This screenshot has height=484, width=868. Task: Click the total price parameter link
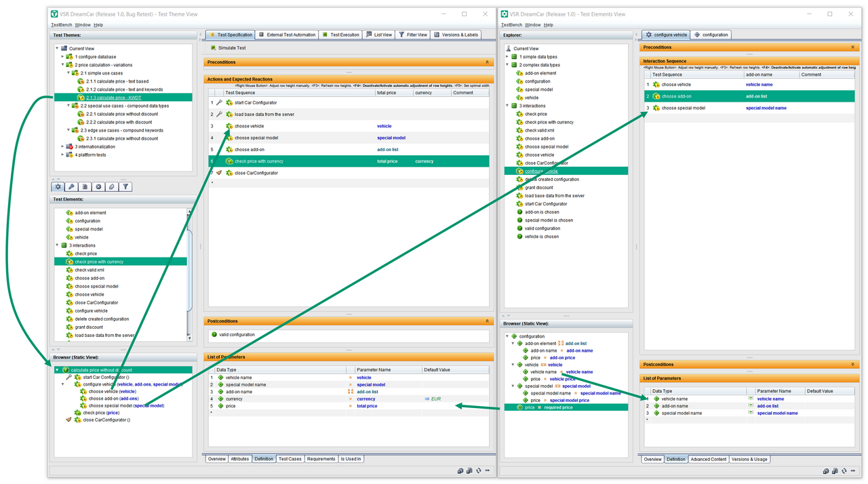(367, 406)
